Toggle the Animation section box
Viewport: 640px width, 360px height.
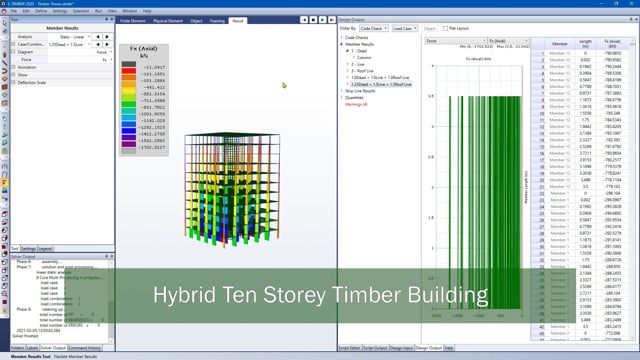[x=13, y=67]
